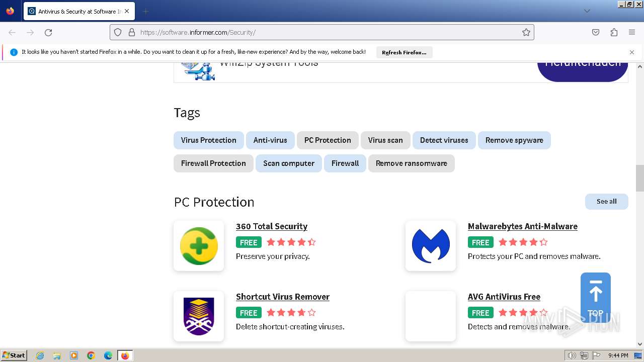Viewport: 644px width, 362px height.
Task: Select the Remove ransomware tag
Action: click(412, 163)
